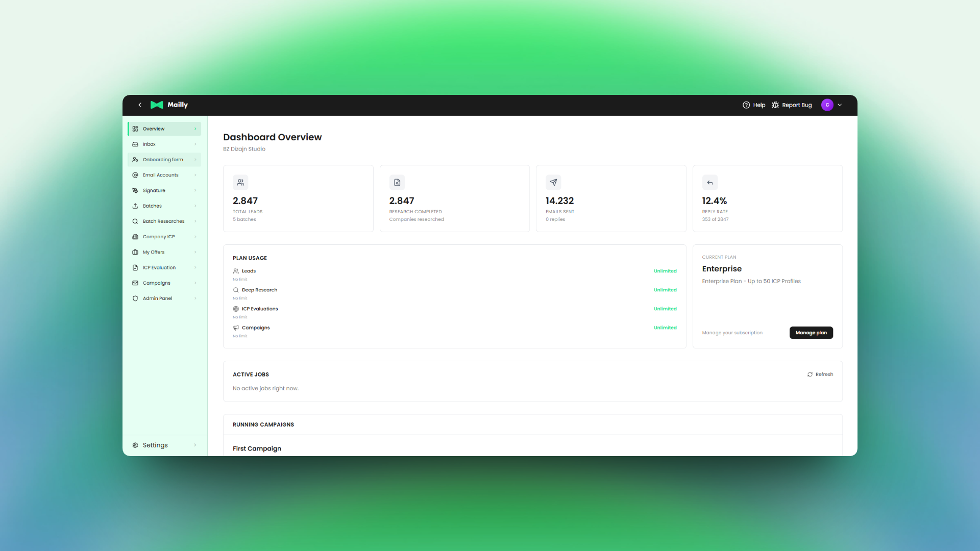980x551 pixels.
Task: Expand the Inbox sidebar chevron
Action: tap(195, 144)
